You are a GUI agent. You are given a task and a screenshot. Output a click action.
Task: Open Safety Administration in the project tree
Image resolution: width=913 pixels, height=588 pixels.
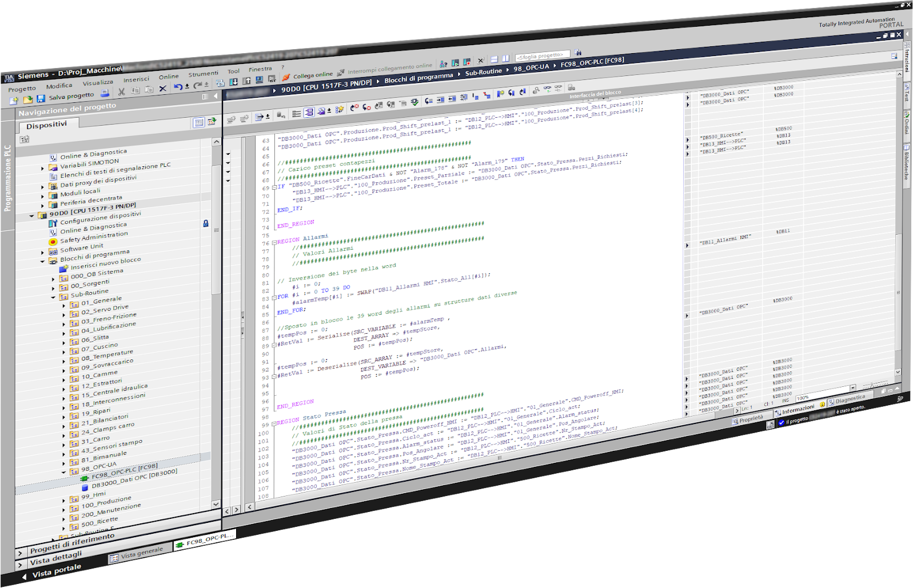point(94,237)
